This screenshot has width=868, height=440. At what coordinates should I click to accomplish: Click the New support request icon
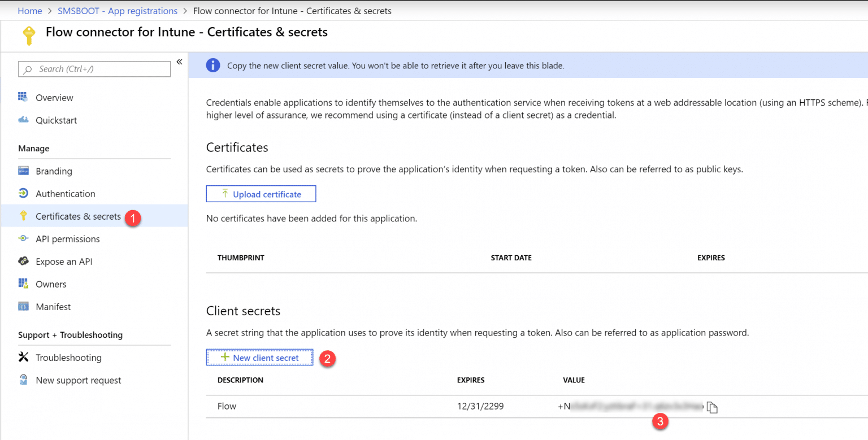[x=23, y=380]
